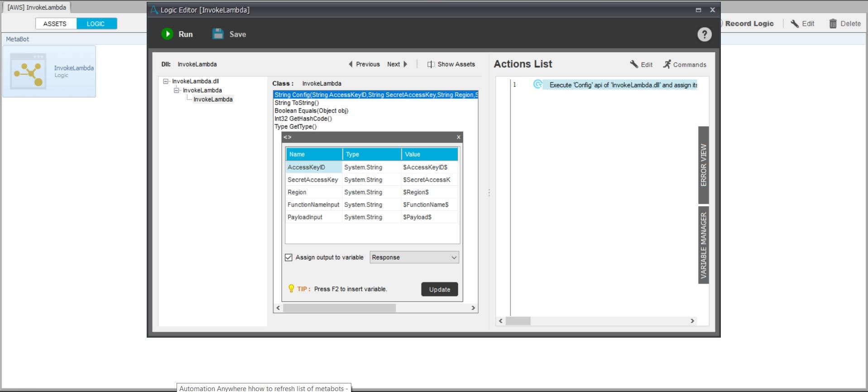The height and width of the screenshot is (392, 868).
Task: Select the Int32 GetHashCode() method
Action: [303, 119]
